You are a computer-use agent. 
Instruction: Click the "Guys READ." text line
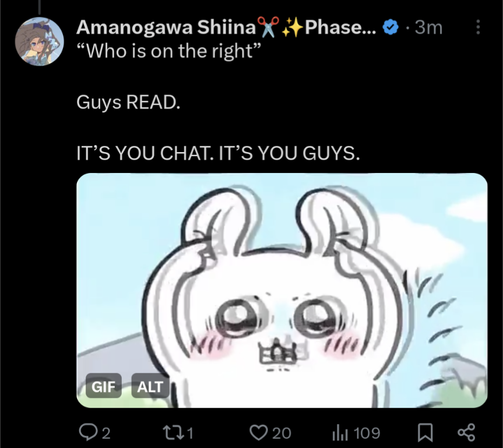tap(128, 103)
